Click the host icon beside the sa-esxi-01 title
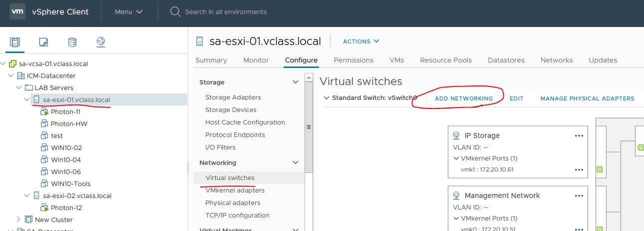 pos(200,41)
